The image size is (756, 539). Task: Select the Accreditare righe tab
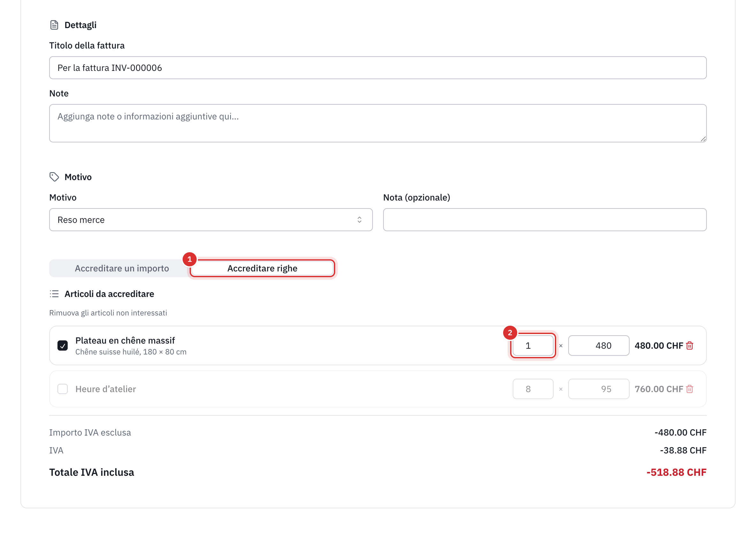pos(262,268)
